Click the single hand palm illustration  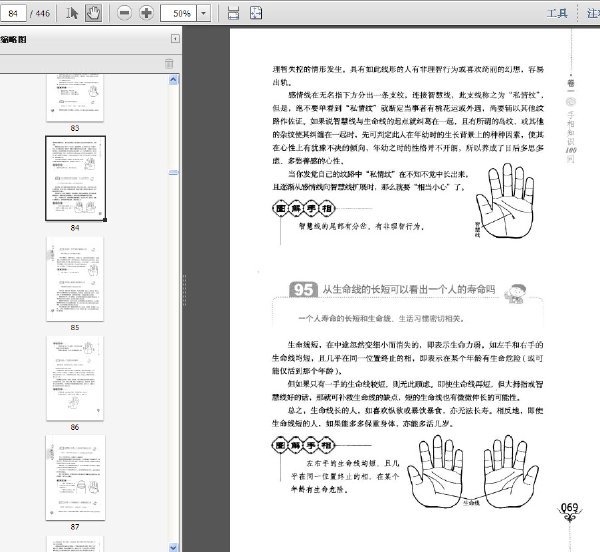504,201
